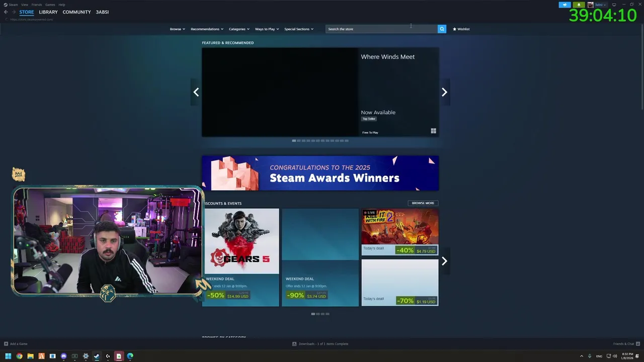Click the Wishlist button
Screen dimensions: 644x362
[x=461, y=29]
